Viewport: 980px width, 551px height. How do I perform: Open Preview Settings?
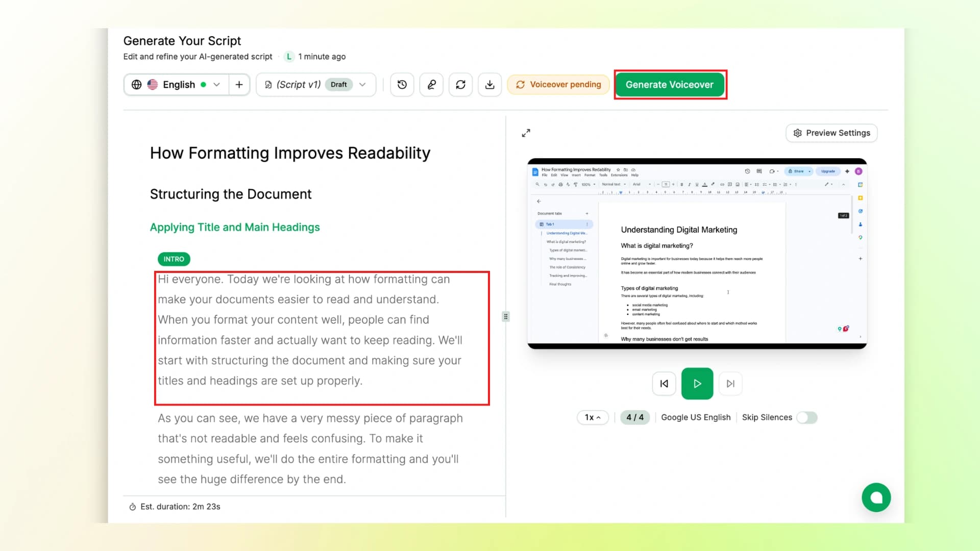pos(831,133)
